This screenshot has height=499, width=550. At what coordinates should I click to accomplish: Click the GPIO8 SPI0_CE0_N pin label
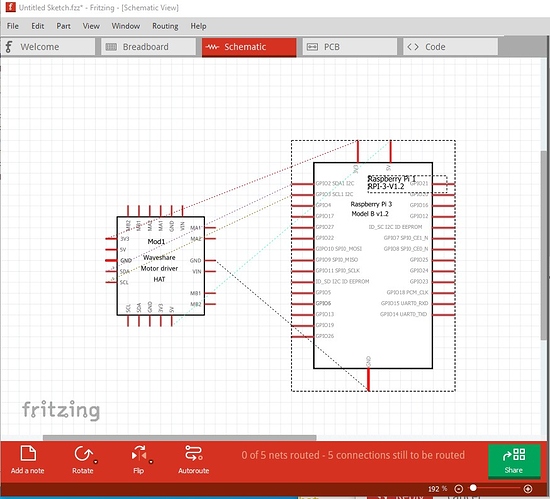[x=406, y=249]
